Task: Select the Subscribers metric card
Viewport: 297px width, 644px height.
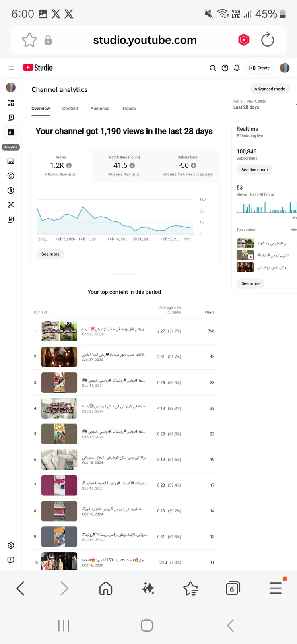Action: pyautogui.click(x=188, y=166)
